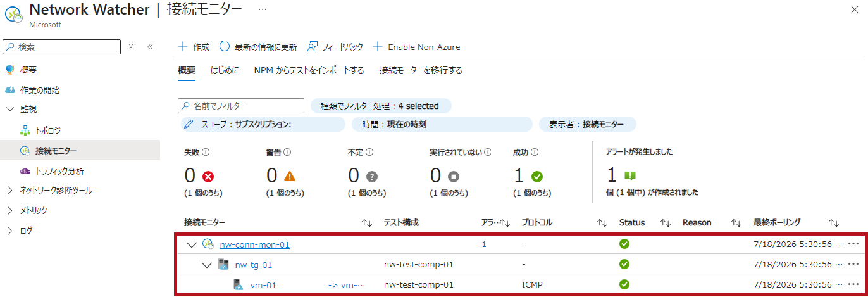Switch to the 概要 tab

[x=187, y=70]
